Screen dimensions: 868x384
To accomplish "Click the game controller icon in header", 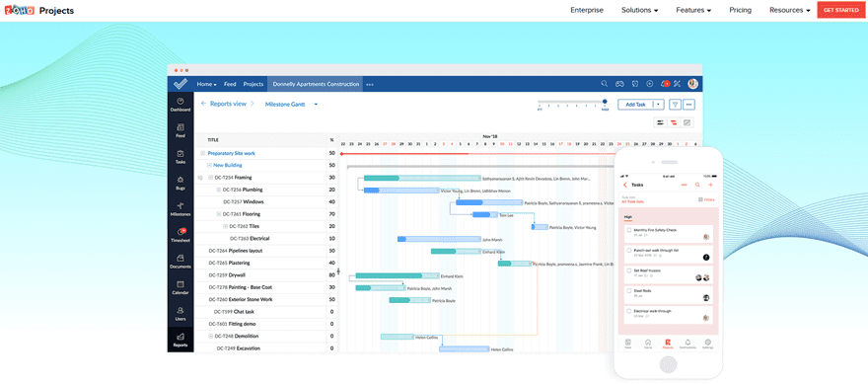I will coord(619,84).
